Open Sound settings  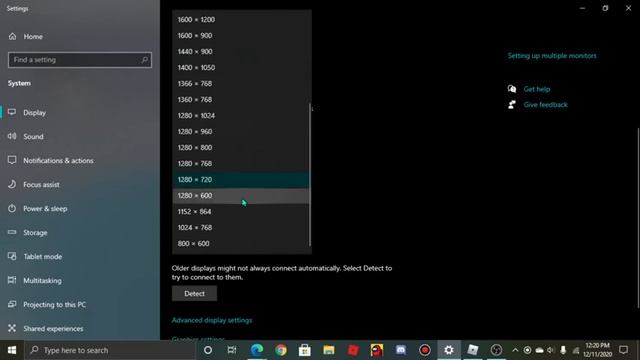coord(33,136)
